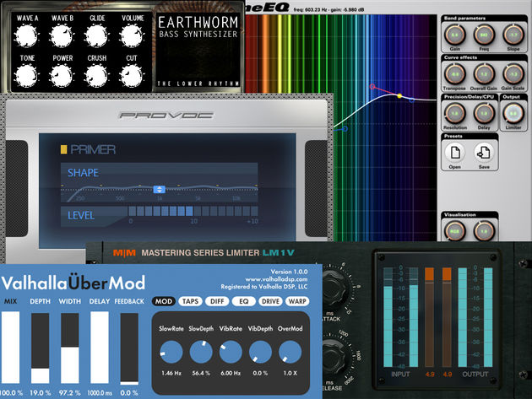Click the Gain Scale knob
Viewport: 532px width, 399px height.
(513, 74)
